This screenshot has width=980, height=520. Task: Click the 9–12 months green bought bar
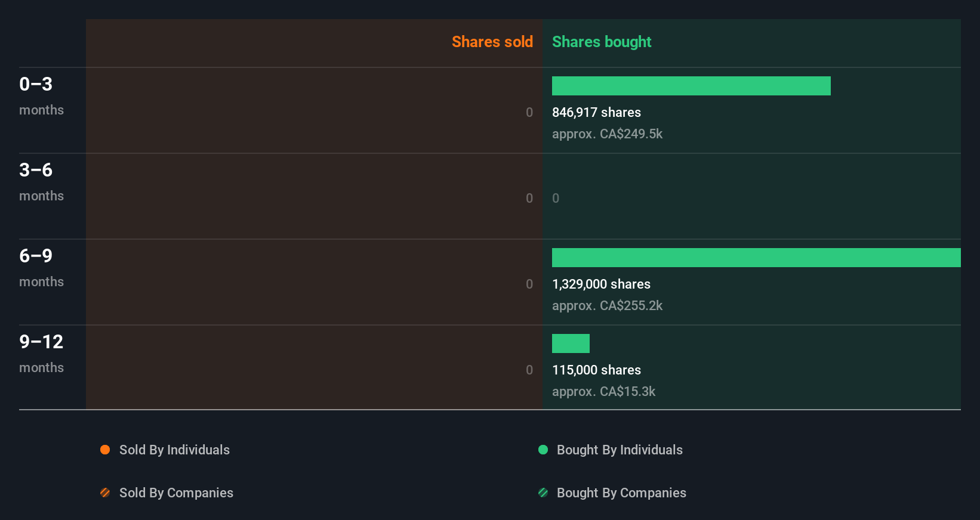(571, 343)
